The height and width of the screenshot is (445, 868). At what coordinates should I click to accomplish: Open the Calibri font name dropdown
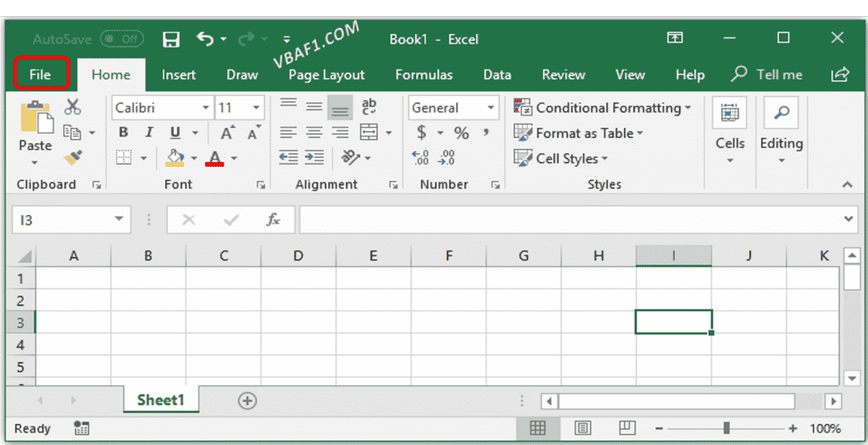pyautogui.click(x=205, y=108)
